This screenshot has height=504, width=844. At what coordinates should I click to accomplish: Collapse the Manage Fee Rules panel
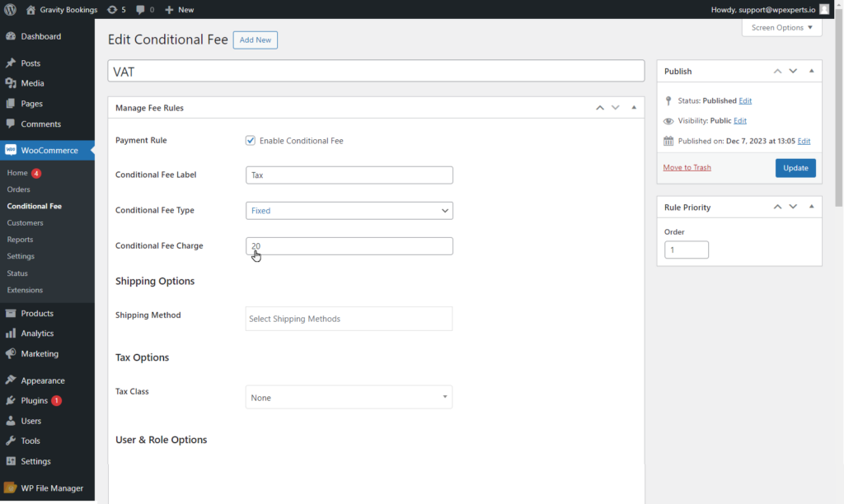pos(634,108)
